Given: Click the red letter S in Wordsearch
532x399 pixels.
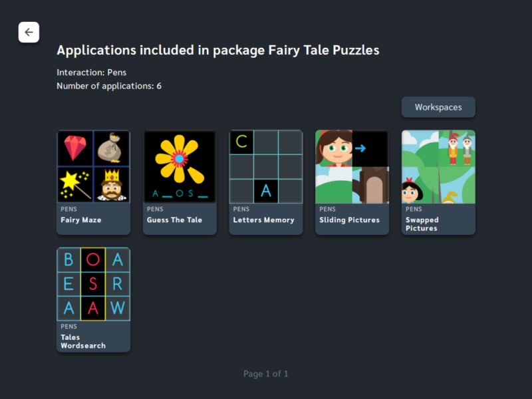Looking at the screenshot, I should tap(93, 284).
